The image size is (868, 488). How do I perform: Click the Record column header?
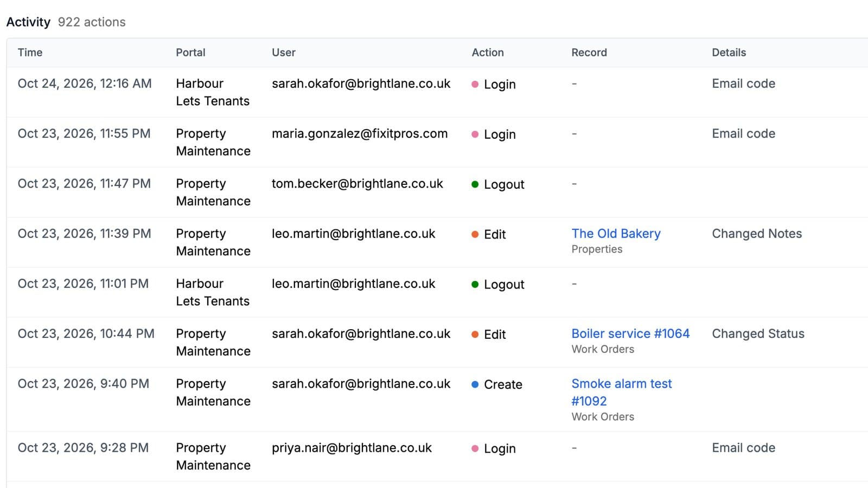589,53
